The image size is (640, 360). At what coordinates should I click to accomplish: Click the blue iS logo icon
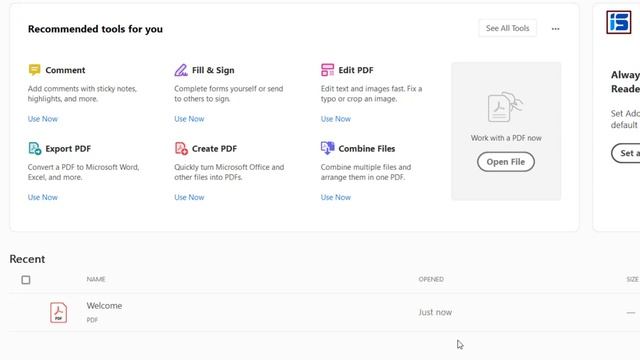point(618,22)
